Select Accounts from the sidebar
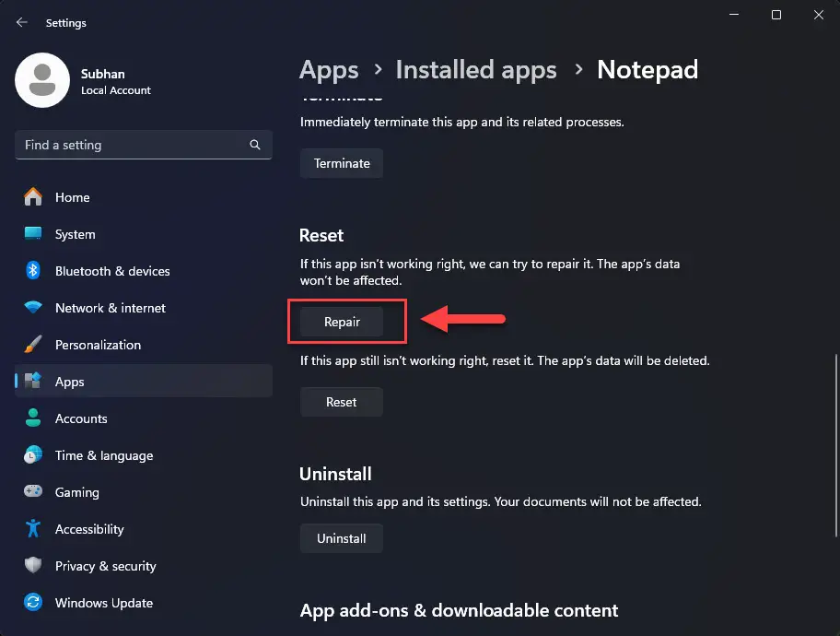The image size is (840, 636). (x=144, y=418)
